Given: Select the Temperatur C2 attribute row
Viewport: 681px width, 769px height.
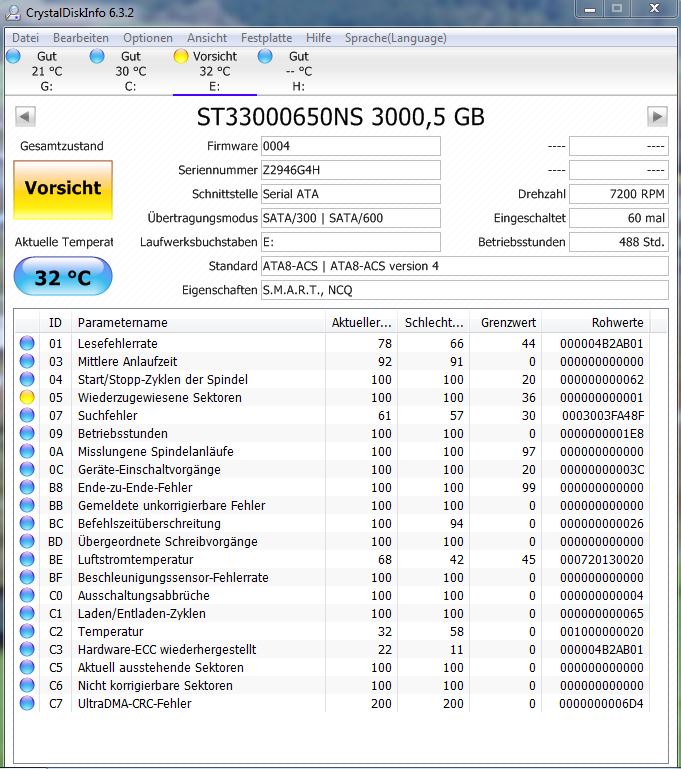Looking at the screenshot, I should pyautogui.click(x=332, y=632).
